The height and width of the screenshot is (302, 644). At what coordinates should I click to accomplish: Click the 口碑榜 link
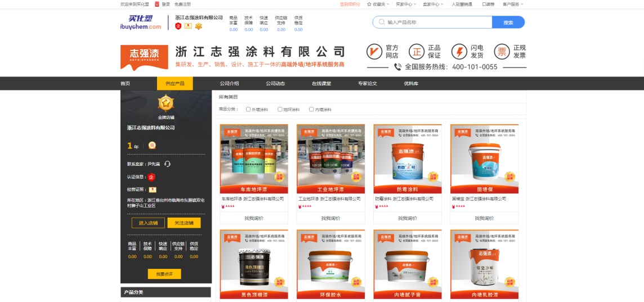coord(488,4)
